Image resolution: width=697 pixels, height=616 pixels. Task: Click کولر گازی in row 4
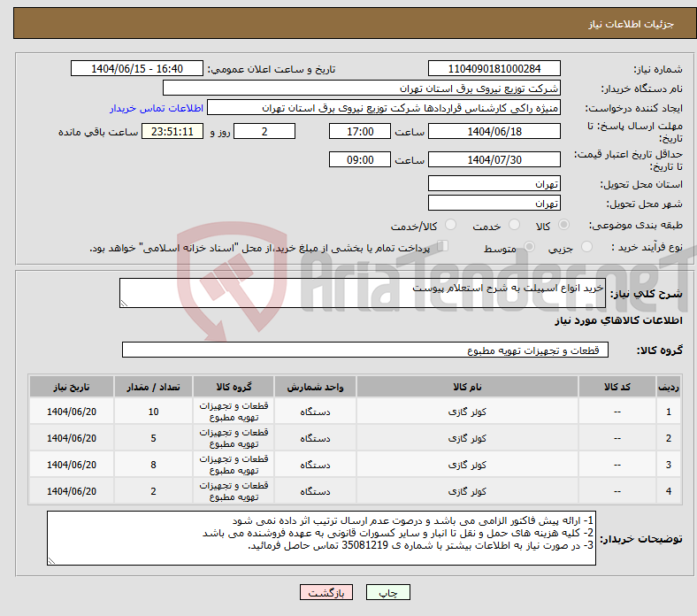467,491
